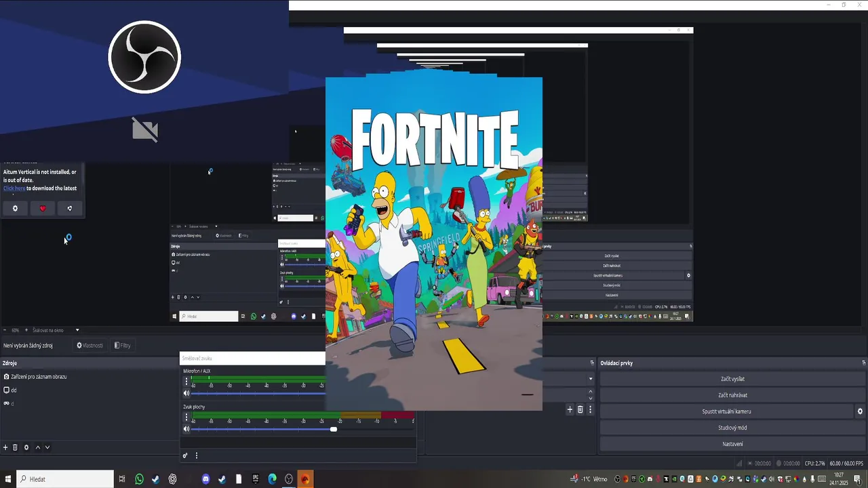Open the notification center icon
The image size is (868, 488).
(x=858, y=479)
